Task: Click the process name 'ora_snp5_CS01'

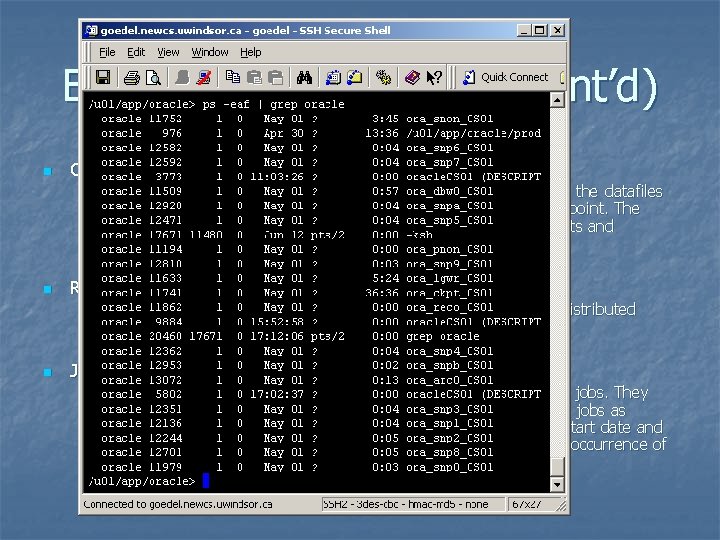Action: point(450,220)
